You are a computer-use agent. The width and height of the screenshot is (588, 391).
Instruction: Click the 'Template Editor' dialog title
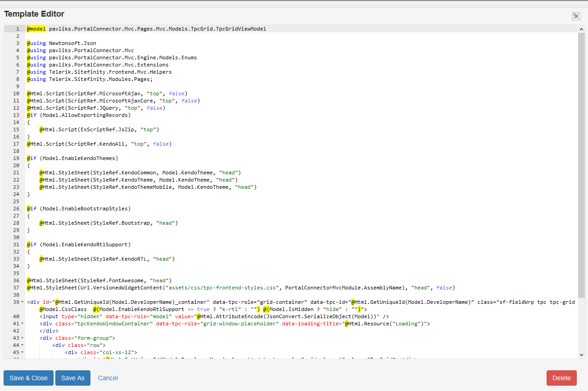point(34,14)
